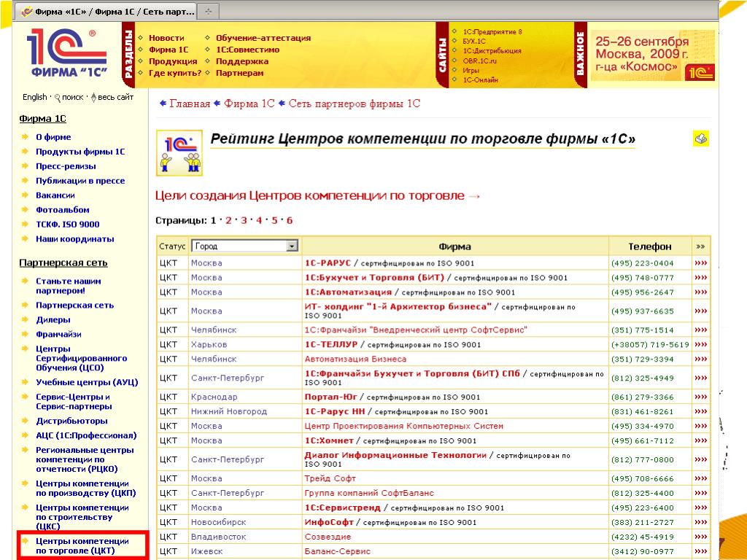The image size is (747, 560).
Task: Open Станьте нашим партнером! link
Action: tap(68, 286)
